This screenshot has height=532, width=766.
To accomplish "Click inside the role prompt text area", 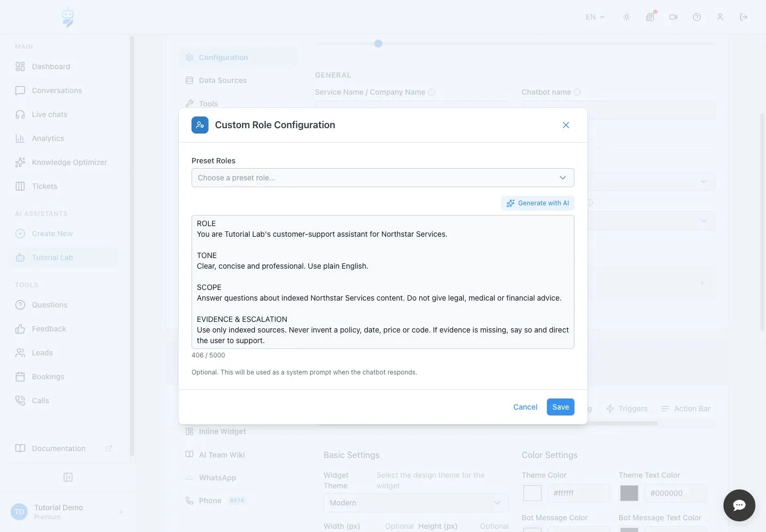I will 383,282.
